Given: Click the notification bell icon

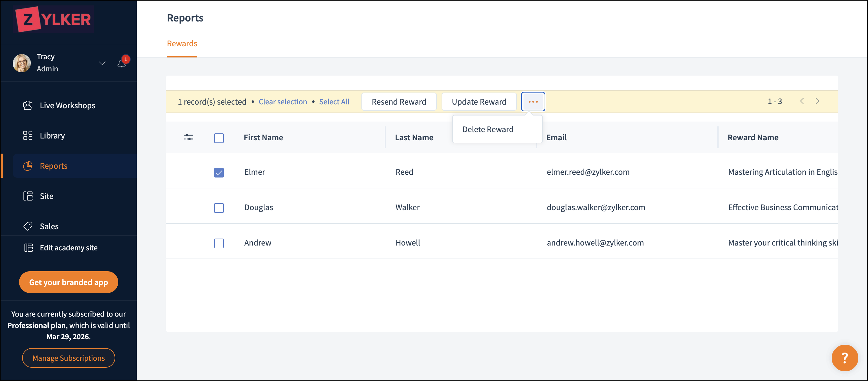Looking at the screenshot, I should (121, 63).
